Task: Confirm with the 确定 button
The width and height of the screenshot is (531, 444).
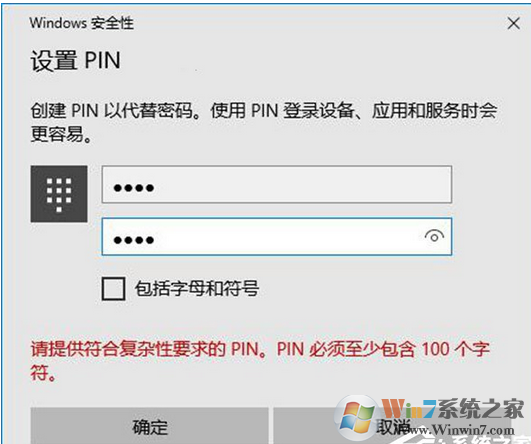Action: click(x=149, y=426)
